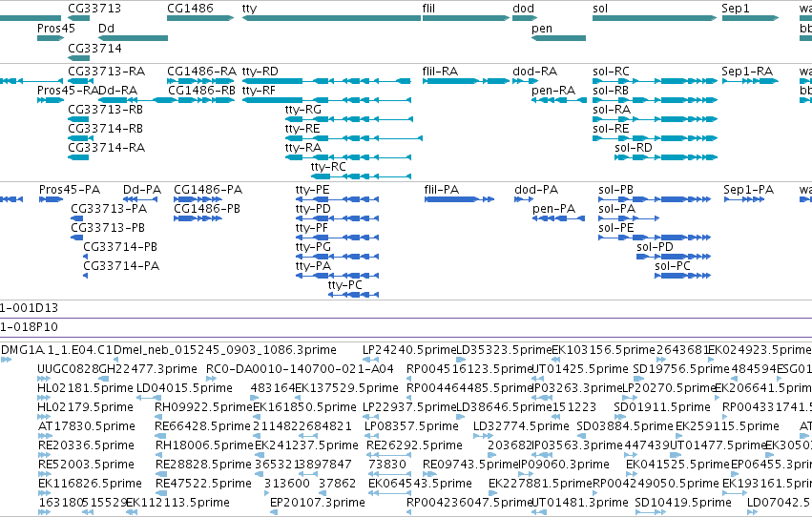Select EST GH22477.3prime

(x=148, y=369)
